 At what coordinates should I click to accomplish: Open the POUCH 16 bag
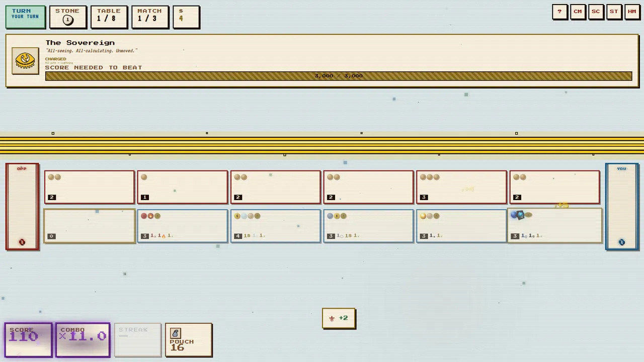[189, 340]
